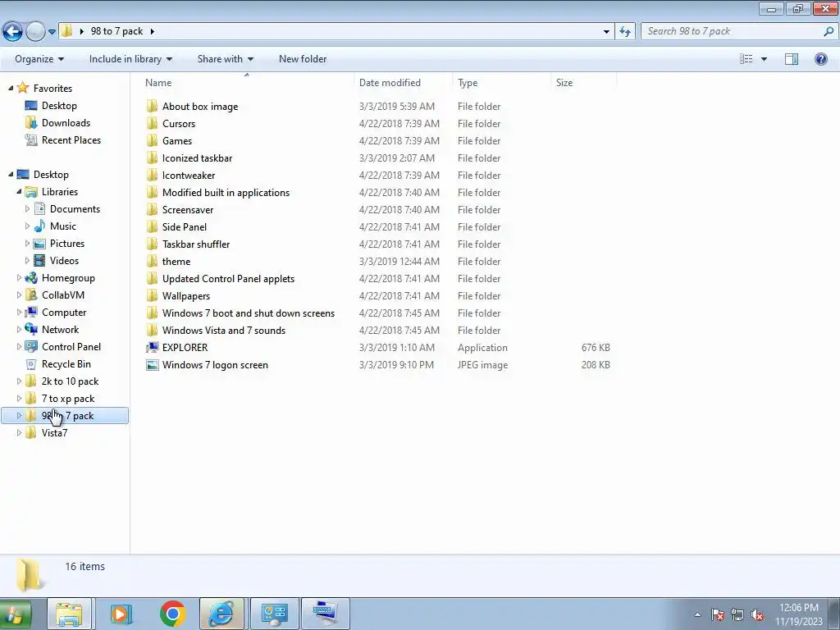This screenshot has height=630, width=840.
Task: Create a New folder
Action: 303,59
